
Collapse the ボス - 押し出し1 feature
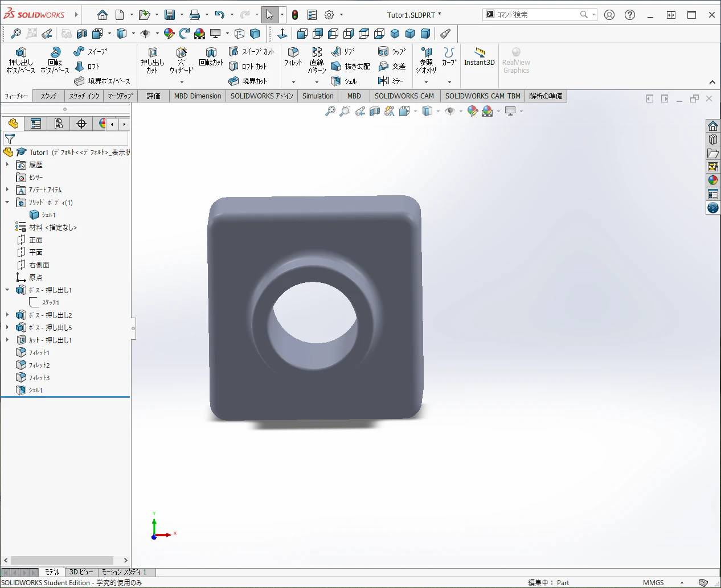coord(7,290)
